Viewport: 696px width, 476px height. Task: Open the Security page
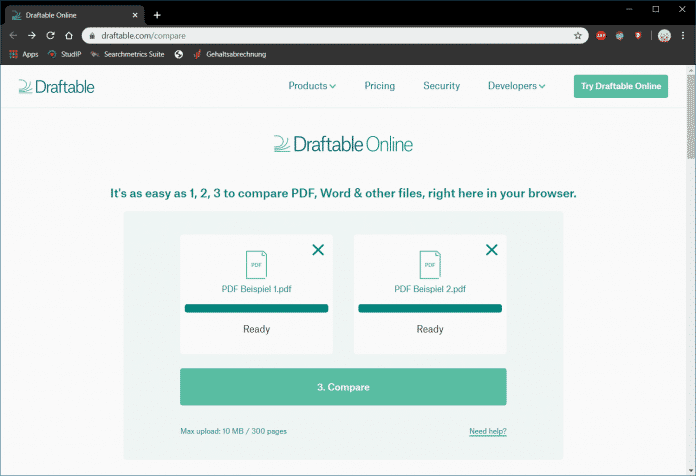(x=441, y=86)
